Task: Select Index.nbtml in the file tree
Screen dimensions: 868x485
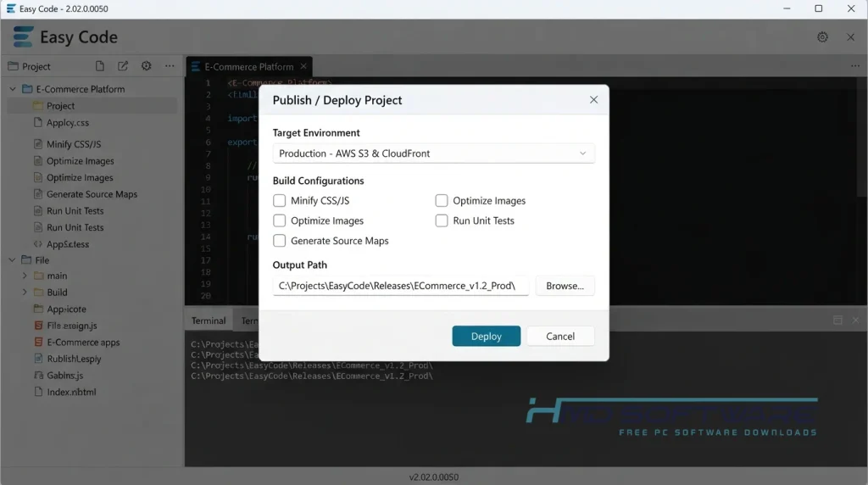Action: [x=71, y=392]
